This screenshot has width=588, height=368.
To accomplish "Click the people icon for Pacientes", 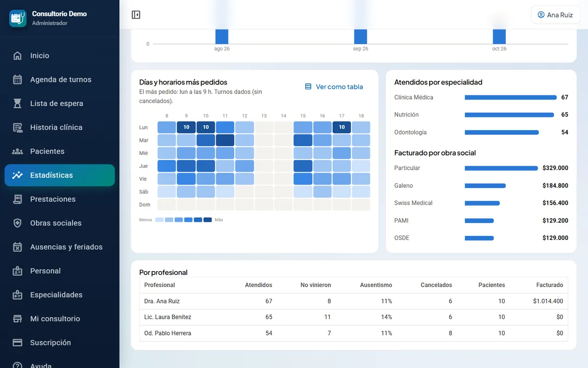I will point(18,151).
